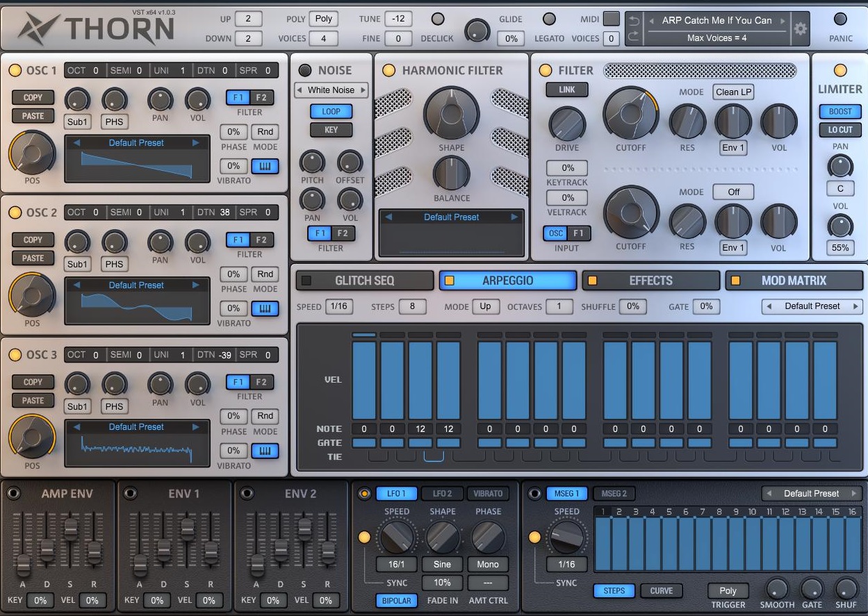Open arpeggio speed 1/16 dropdown
This screenshot has height=616, width=868.
(x=339, y=306)
